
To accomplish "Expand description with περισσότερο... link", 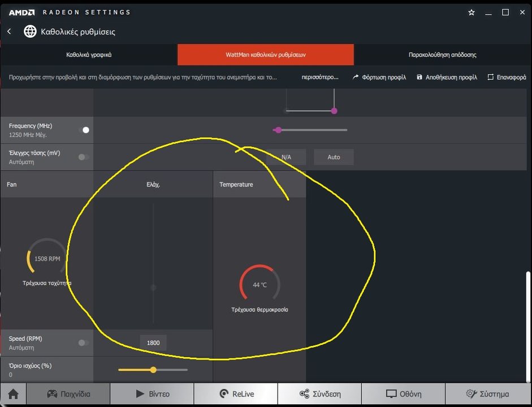I will point(320,77).
